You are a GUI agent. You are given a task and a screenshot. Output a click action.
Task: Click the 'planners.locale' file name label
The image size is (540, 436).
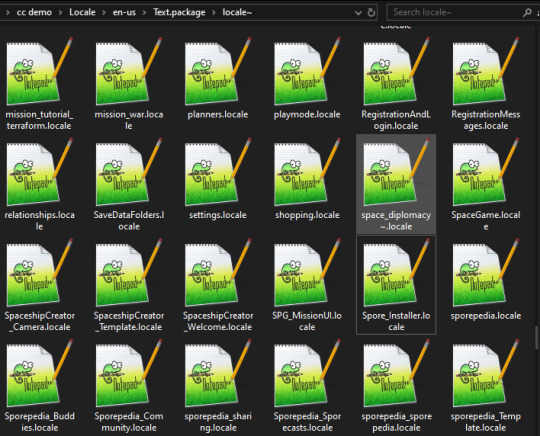218,114
